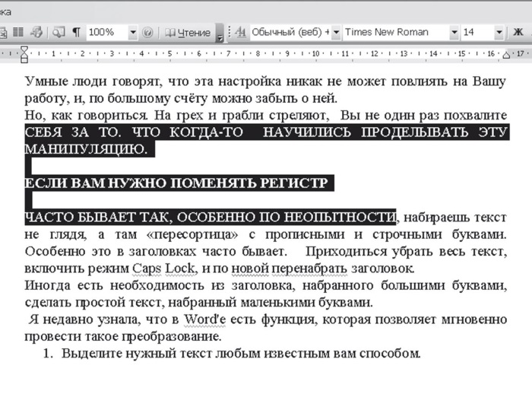
Task: Click the toolbar drag handle before Styles icon
Action: [230, 32]
